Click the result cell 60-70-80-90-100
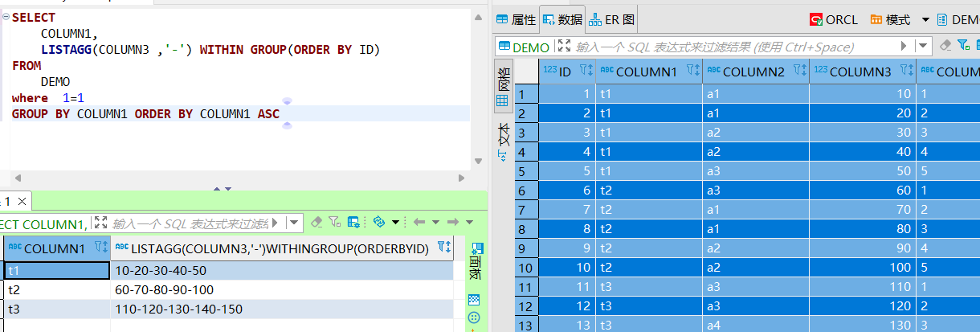This screenshot has width=980, height=332. pyautogui.click(x=282, y=290)
